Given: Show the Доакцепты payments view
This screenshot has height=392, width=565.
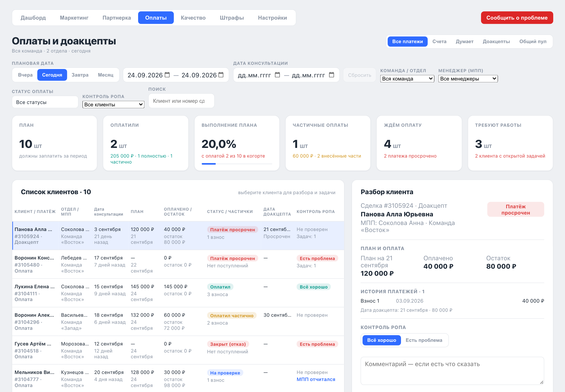Looking at the screenshot, I should point(496,42).
